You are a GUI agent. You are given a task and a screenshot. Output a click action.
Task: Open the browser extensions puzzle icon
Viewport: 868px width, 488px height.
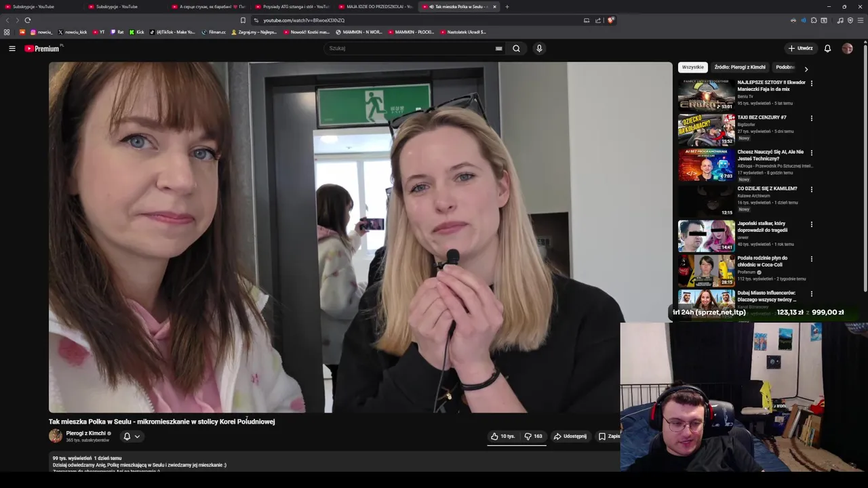(814, 20)
